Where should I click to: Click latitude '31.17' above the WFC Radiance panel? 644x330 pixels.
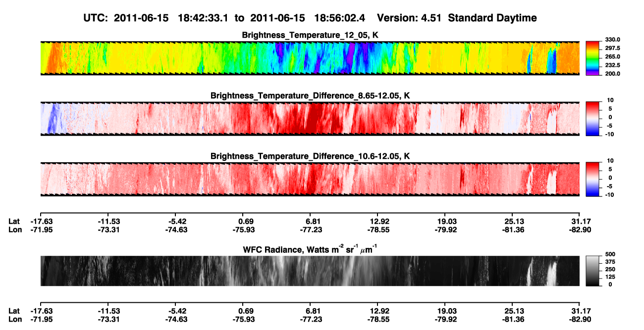581,221
